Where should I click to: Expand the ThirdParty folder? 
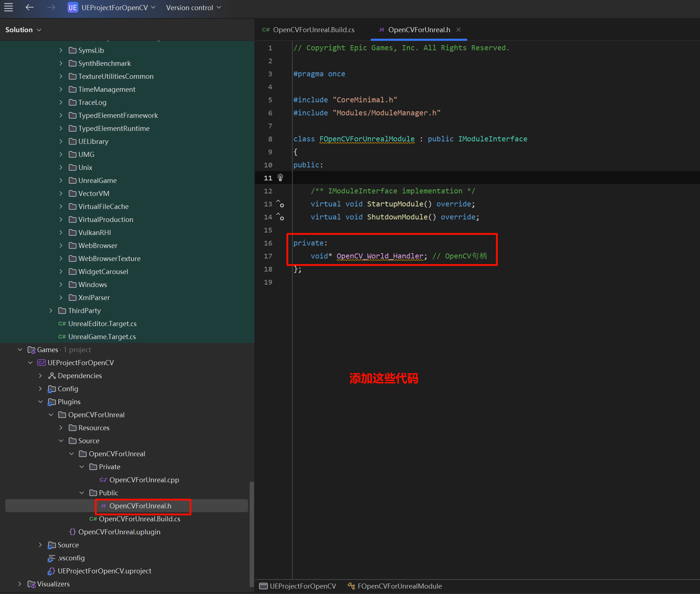click(51, 311)
